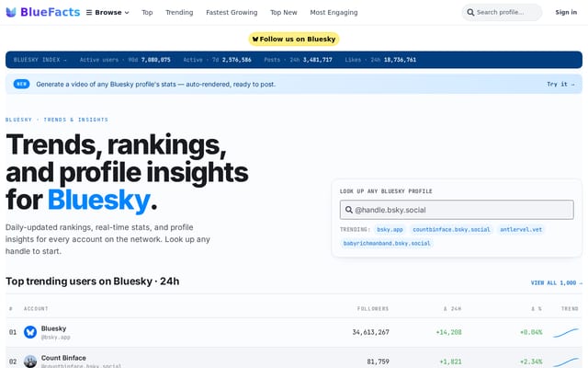Click the +14,208 change value
Viewport: 588px width, 368px height.
(448, 332)
